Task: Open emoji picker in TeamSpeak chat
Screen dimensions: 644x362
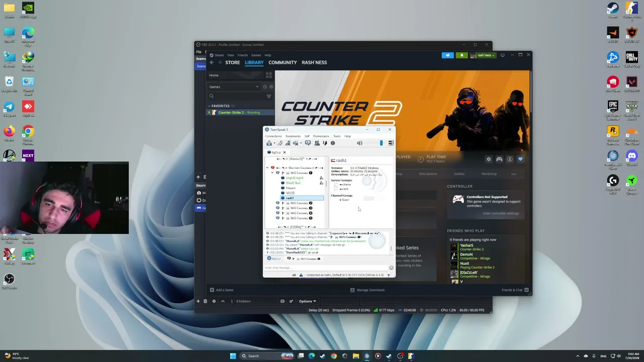Action: point(391,267)
